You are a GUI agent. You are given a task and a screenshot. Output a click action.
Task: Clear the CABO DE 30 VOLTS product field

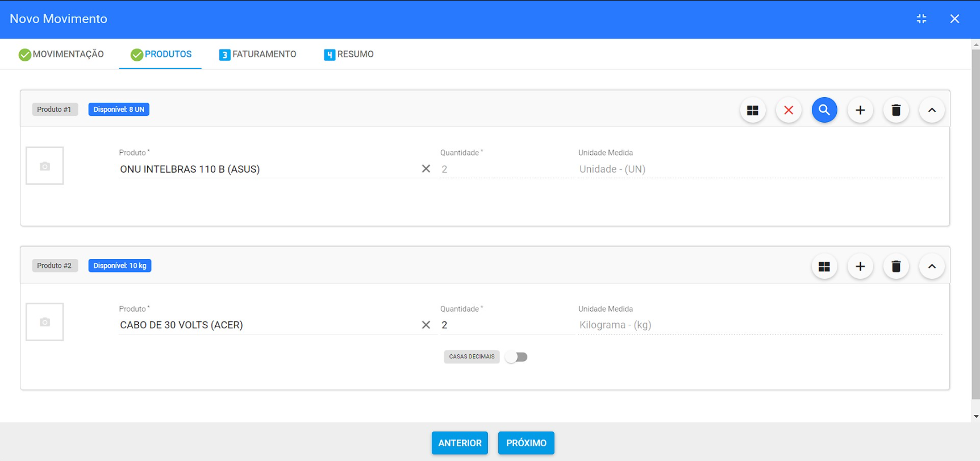[x=426, y=325]
